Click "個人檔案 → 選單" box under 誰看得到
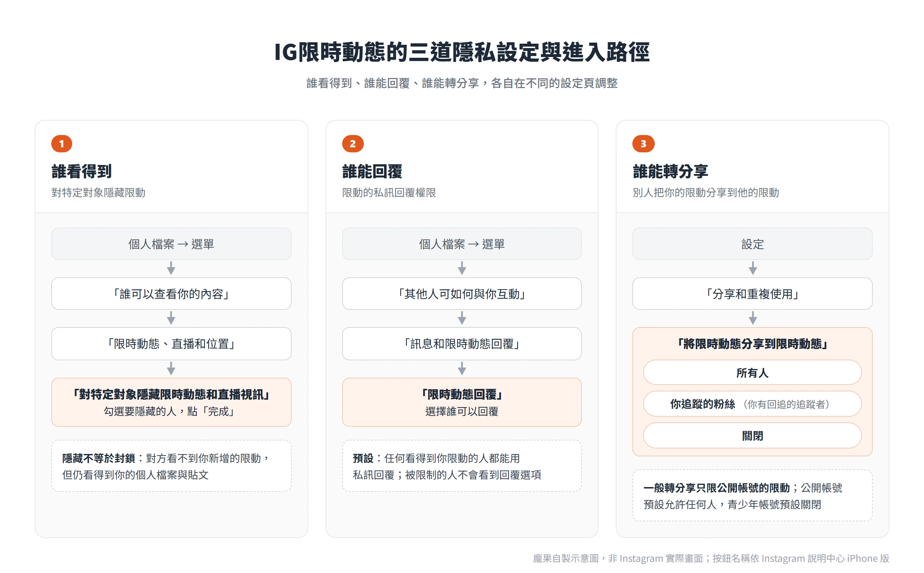Image resolution: width=924 pixels, height=573 pixels. click(x=171, y=244)
